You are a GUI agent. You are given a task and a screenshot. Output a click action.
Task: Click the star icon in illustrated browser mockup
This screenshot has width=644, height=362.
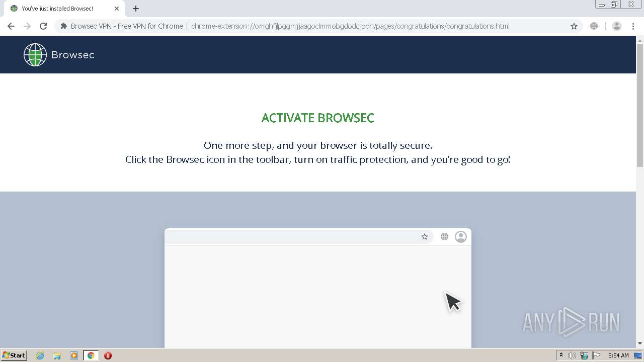pos(425,237)
